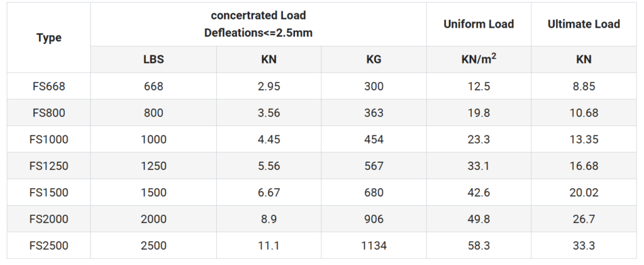Select the 19.8 uniform load cell
This screenshot has height=265, width=644.
click(x=479, y=113)
